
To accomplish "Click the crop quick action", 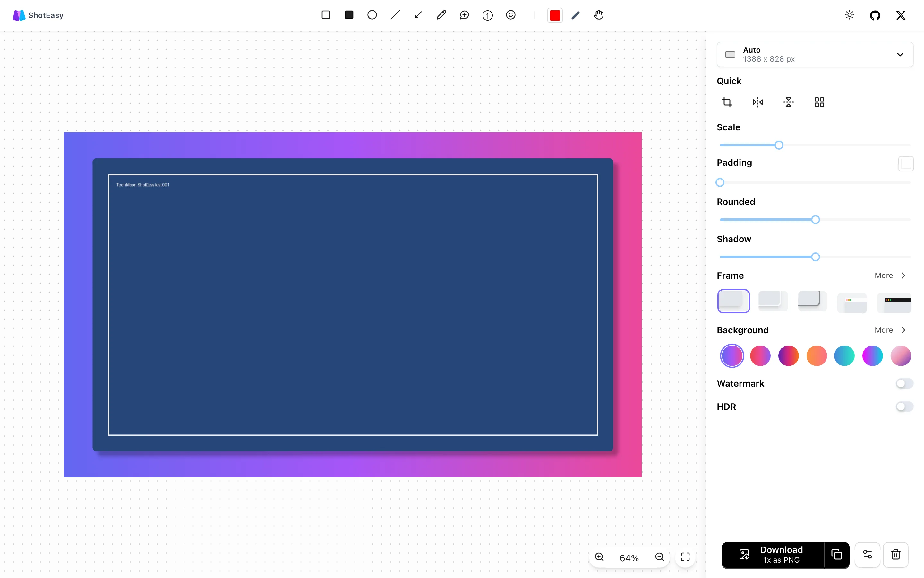I will [727, 102].
